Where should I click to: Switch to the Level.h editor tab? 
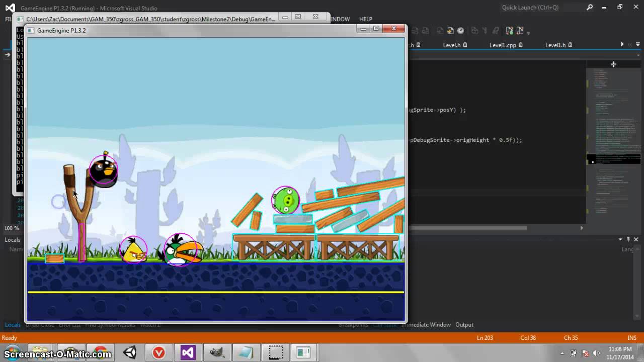pos(451,45)
